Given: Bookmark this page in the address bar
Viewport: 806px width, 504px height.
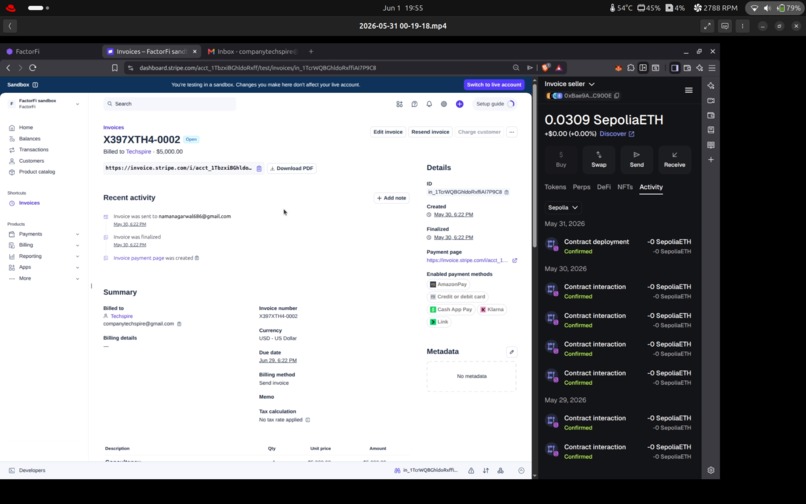Looking at the screenshot, I should pos(115,67).
